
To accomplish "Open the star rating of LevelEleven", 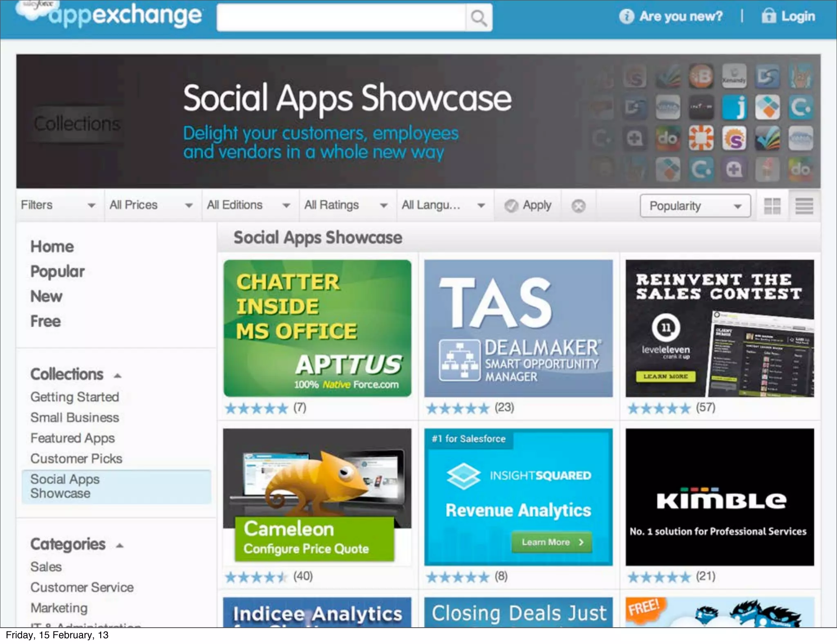I will (659, 408).
